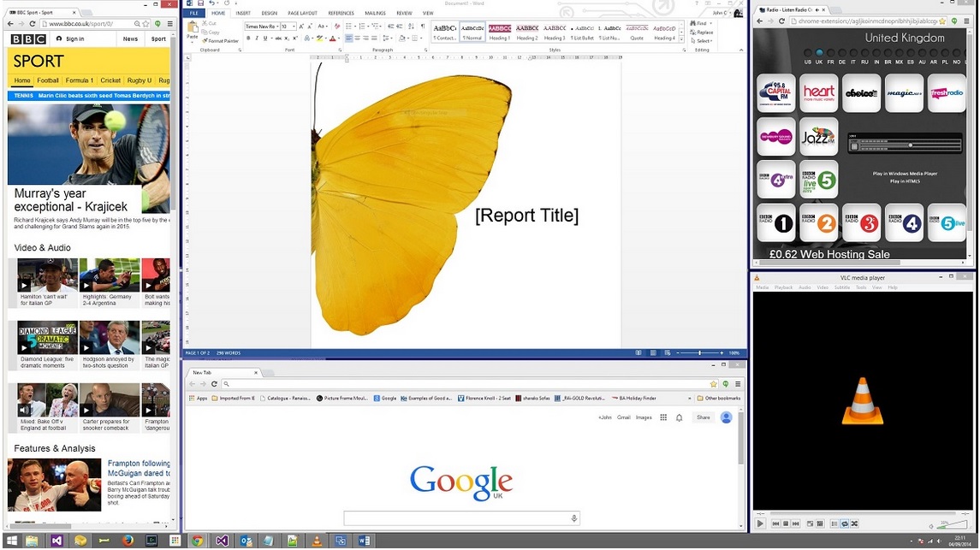Select the Heart radio station tile
This screenshot has width=980, height=550.
tap(818, 93)
